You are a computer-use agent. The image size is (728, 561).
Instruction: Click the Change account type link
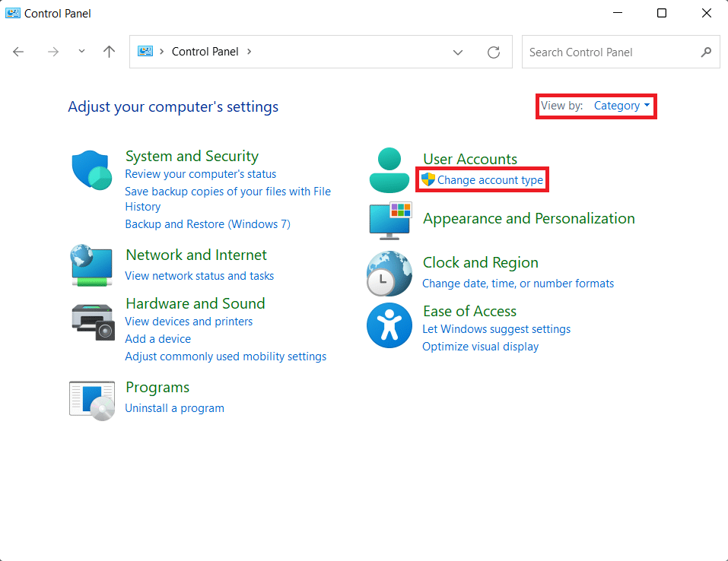(x=490, y=180)
